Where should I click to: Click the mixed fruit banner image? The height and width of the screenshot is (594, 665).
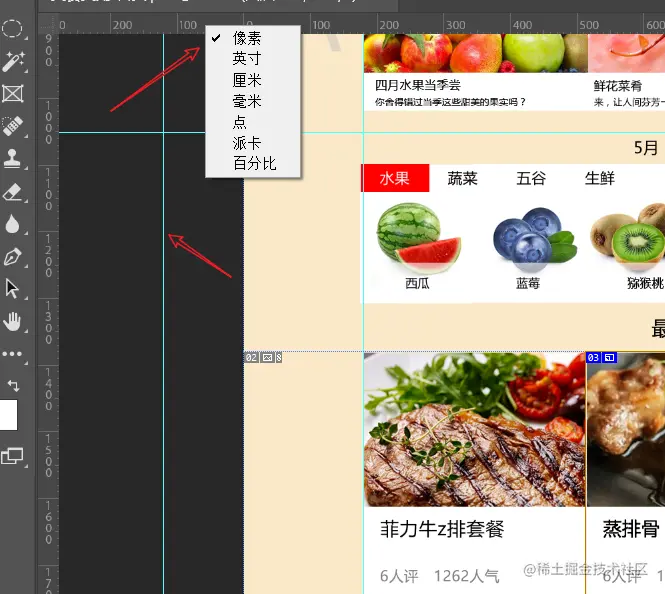(x=476, y=53)
